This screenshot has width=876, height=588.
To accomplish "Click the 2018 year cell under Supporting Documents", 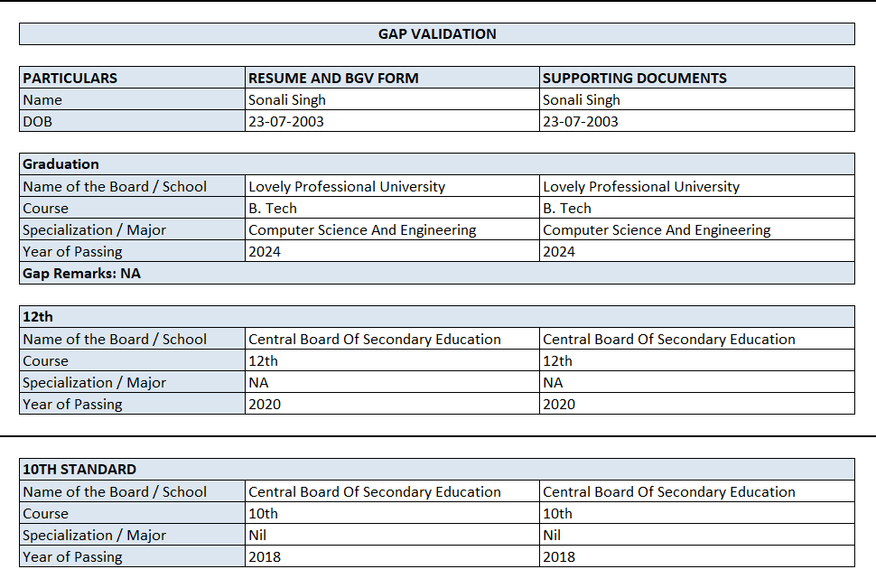I will (x=697, y=556).
